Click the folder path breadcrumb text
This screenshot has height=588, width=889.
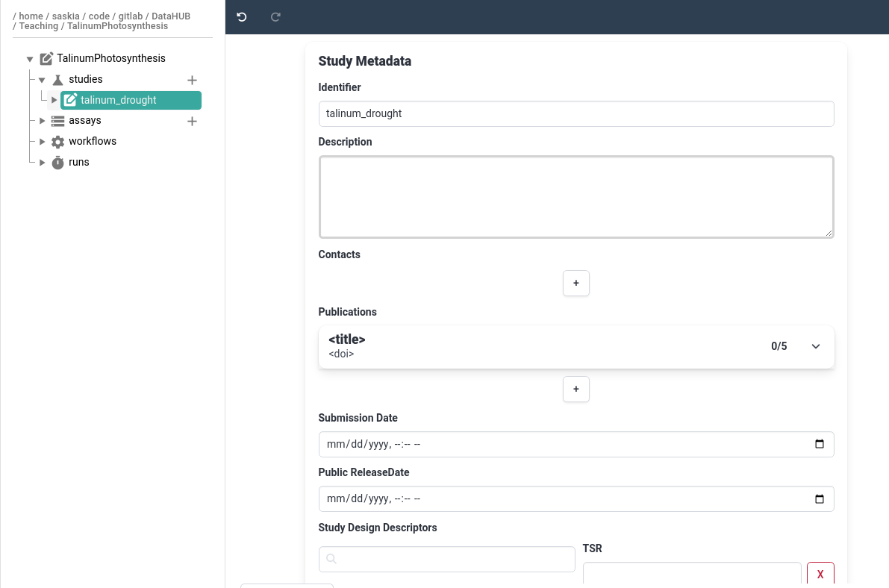tap(102, 21)
